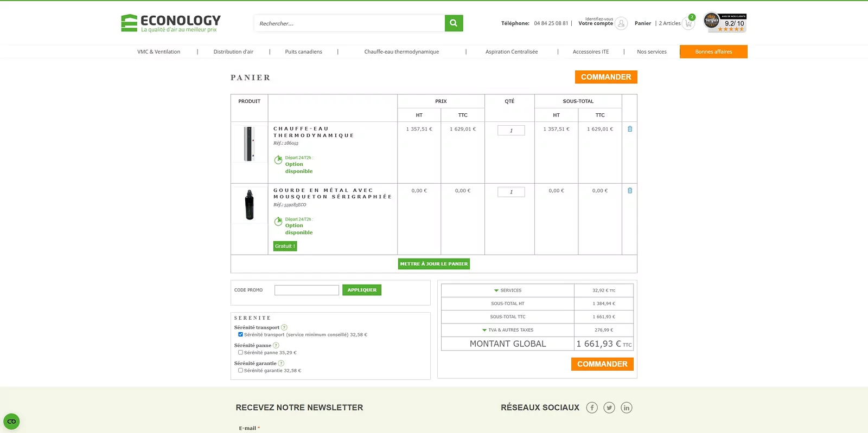
Task: Open the Bonnes affaires tab
Action: pyautogui.click(x=713, y=51)
